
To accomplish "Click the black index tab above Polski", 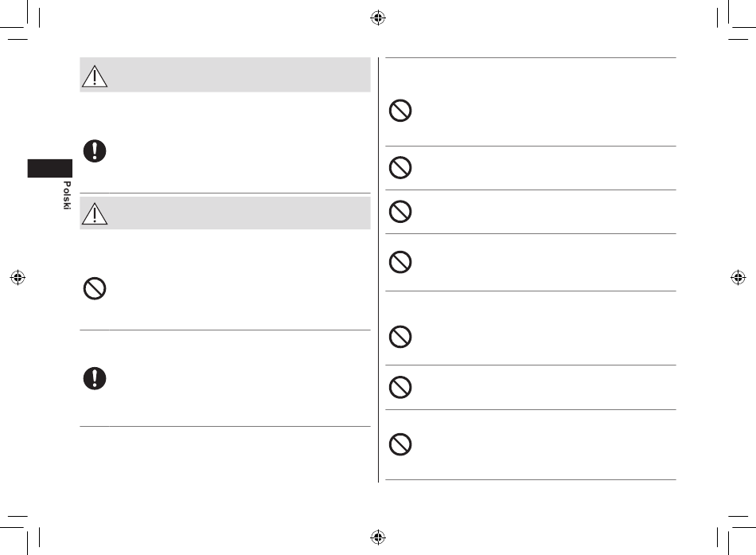I will [49, 169].
